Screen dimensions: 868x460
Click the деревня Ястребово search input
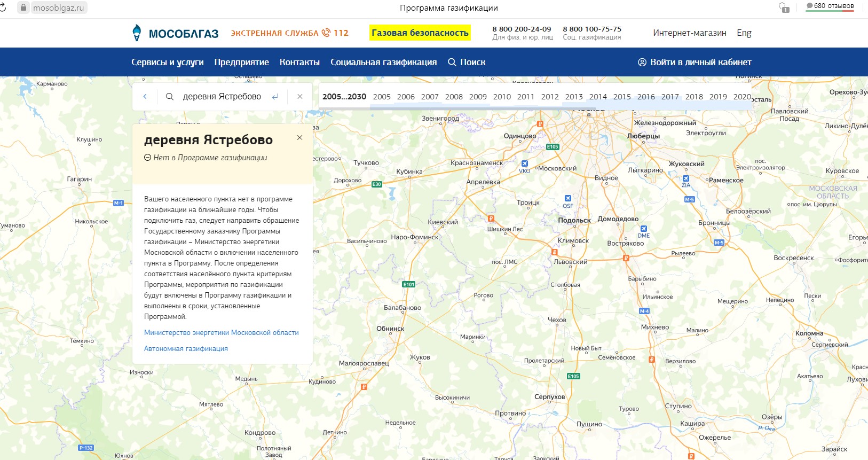222,97
